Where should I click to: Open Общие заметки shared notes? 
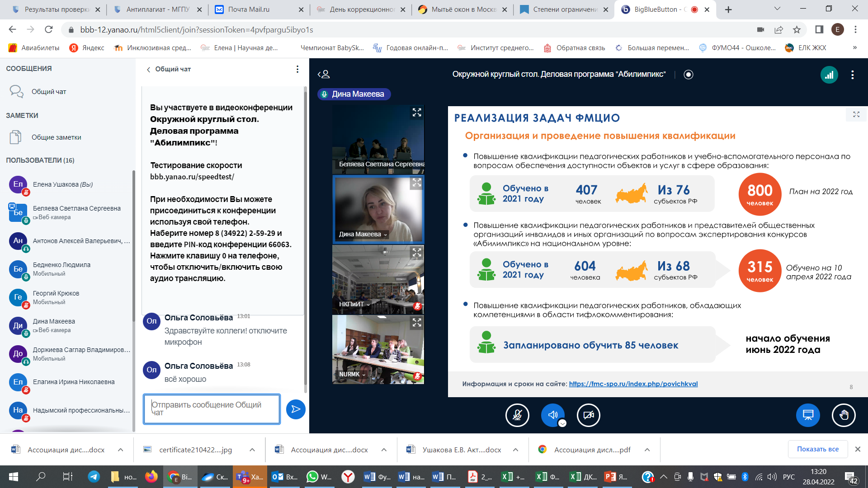[56, 137]
